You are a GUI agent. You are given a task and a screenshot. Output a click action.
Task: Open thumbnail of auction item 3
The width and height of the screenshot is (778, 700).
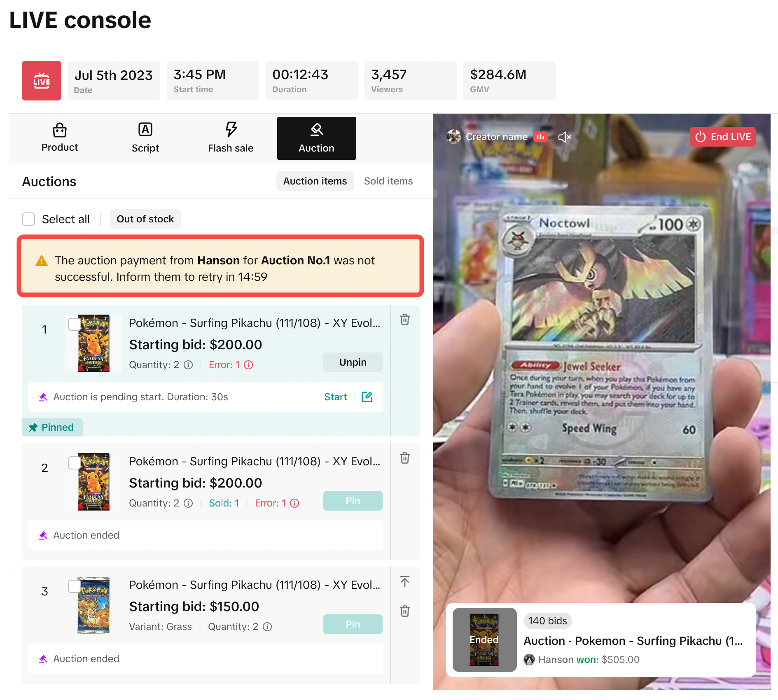point(93,605)
